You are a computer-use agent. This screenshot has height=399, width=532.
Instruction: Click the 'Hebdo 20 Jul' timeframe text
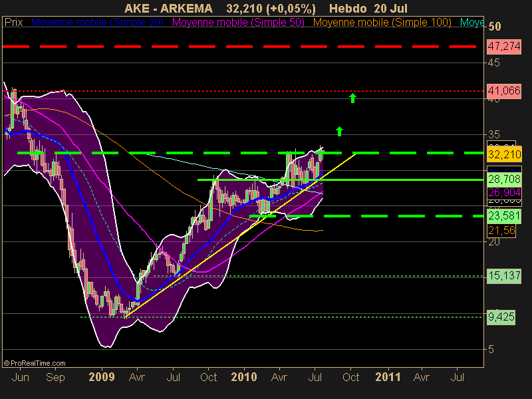pyautogui.click(x=368, y=8)
